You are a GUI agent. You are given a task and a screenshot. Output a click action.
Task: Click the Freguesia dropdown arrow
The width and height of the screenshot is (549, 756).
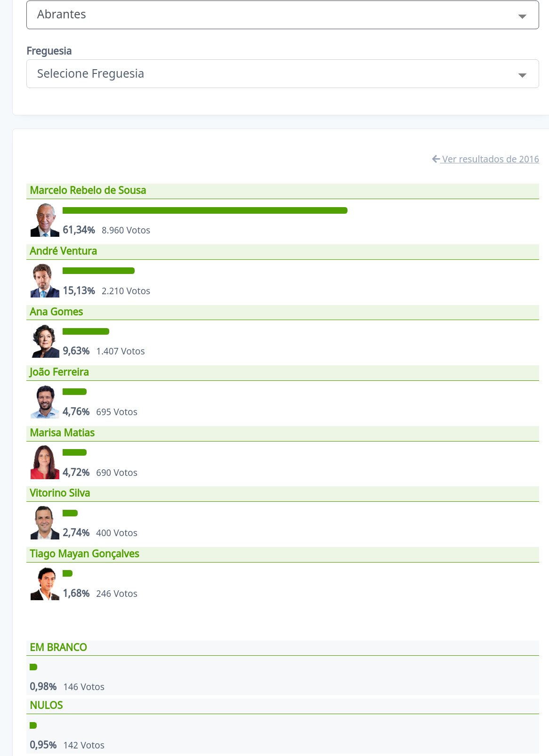coord(522,75)
